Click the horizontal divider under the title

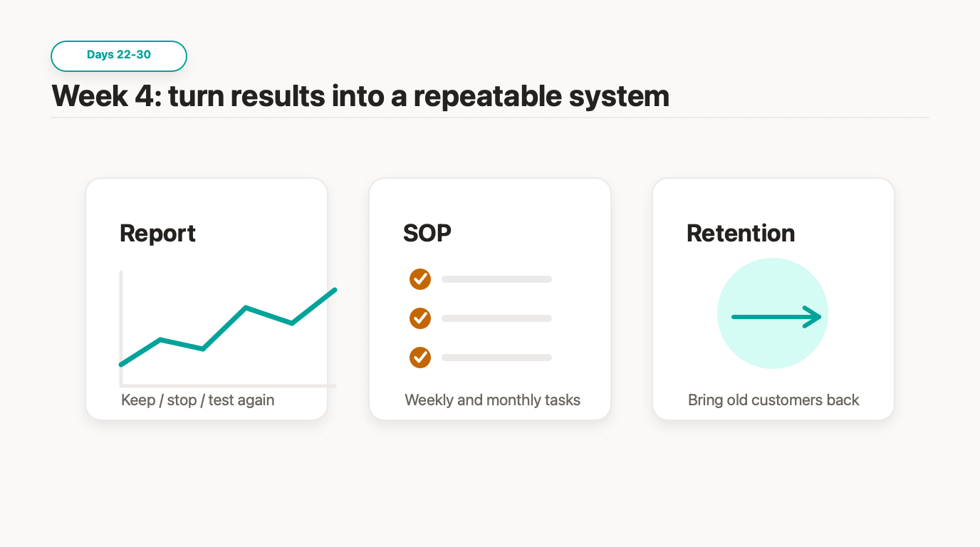490,118
